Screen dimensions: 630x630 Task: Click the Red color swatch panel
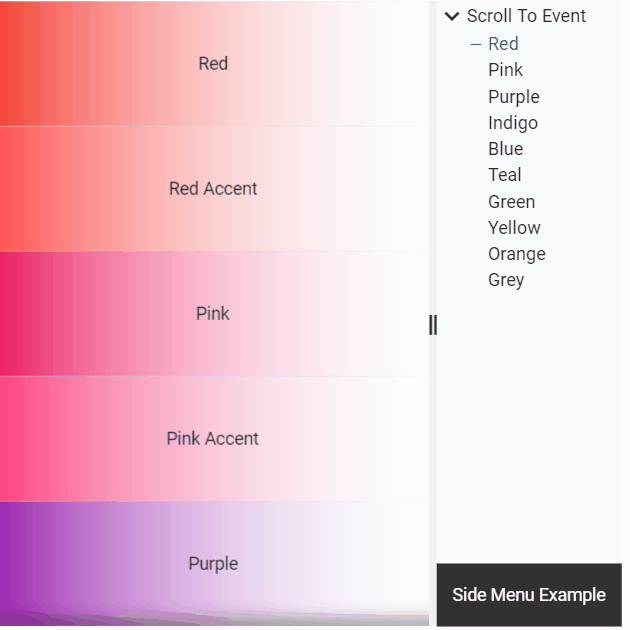point(213,64)
